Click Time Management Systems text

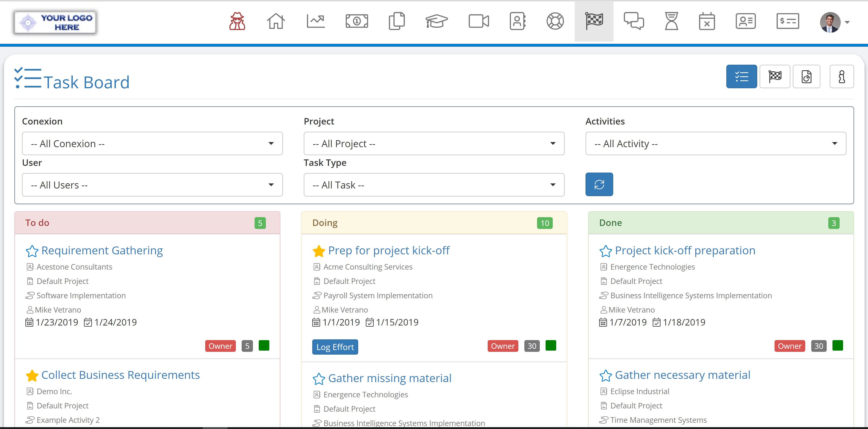[658, 420]
